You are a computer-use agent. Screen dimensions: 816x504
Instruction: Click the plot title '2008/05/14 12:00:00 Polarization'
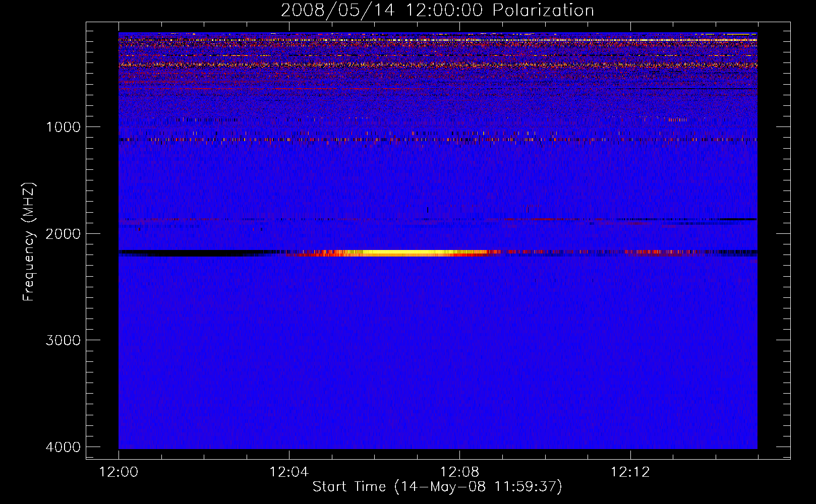[437, 10]
